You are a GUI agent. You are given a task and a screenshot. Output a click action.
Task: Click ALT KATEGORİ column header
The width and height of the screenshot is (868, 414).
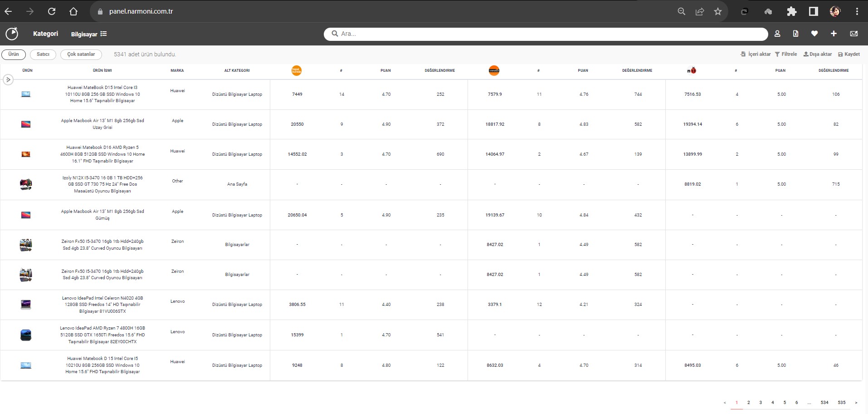(x=237, y=70)
